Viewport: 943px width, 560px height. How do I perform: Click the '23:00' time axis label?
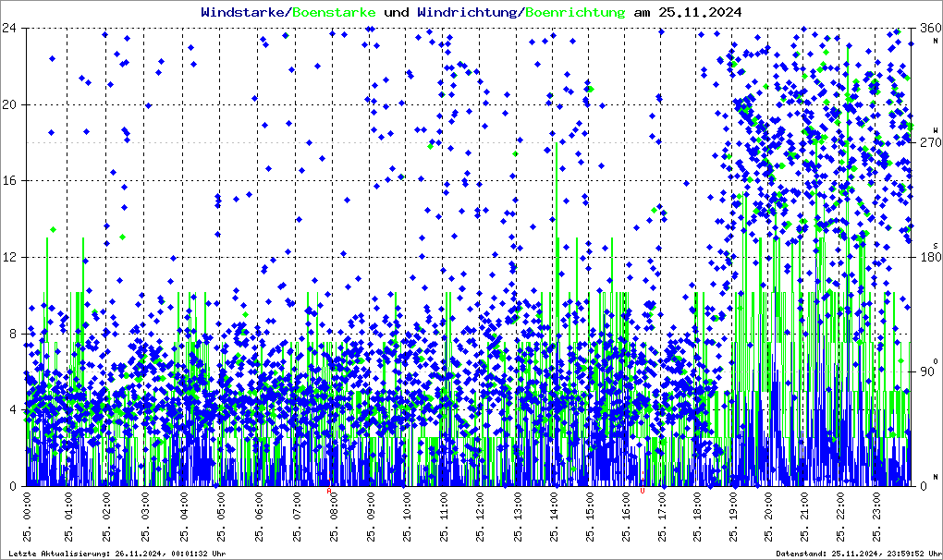click(876, 505)
